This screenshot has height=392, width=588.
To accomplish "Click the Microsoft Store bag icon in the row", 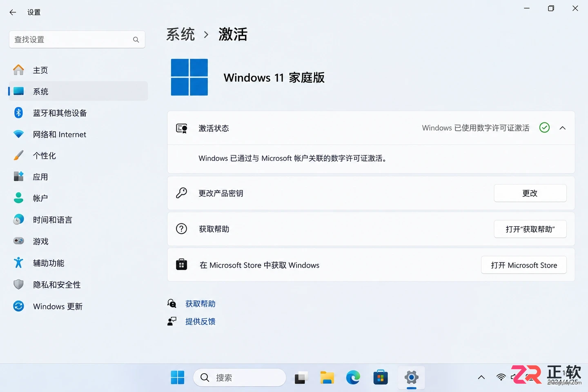I will pyautogui.click(x=181, y=265).
